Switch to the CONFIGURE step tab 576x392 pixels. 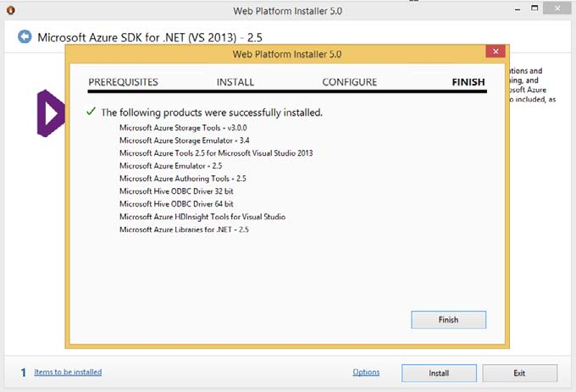click(349, 82)
